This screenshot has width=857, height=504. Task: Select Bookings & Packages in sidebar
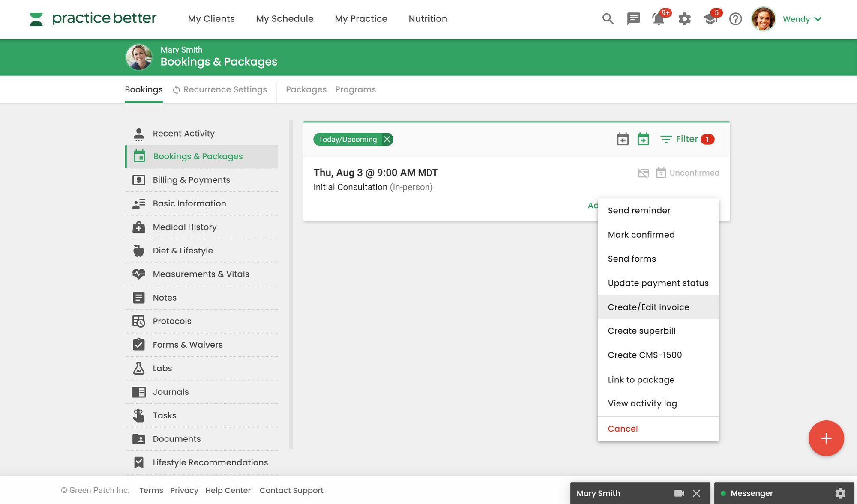click(201, 156)
